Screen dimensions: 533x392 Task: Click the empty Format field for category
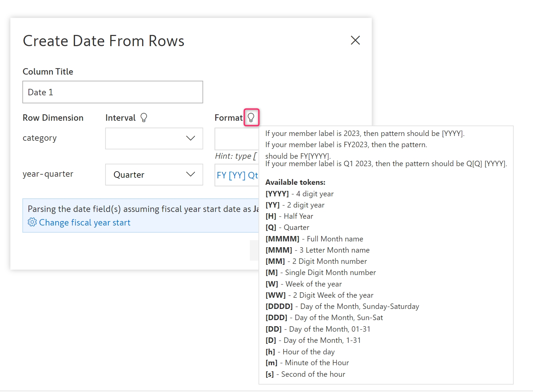237,139
